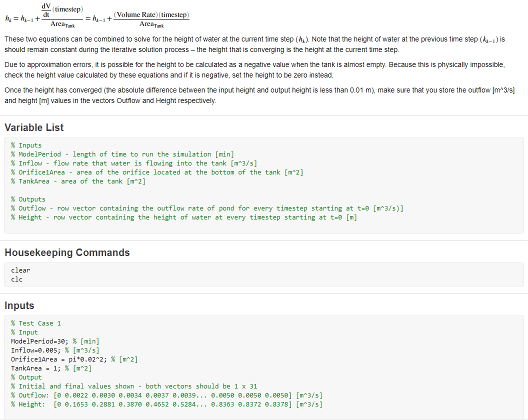Click the '% Height: [0 0.1653...' results line
This screenshot has height=420, width=528.
[x=166, y=404]
